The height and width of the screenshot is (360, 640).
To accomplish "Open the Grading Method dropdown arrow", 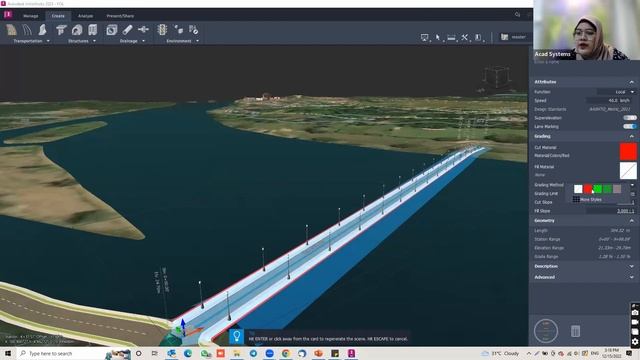I will click(x=632, y=185).
